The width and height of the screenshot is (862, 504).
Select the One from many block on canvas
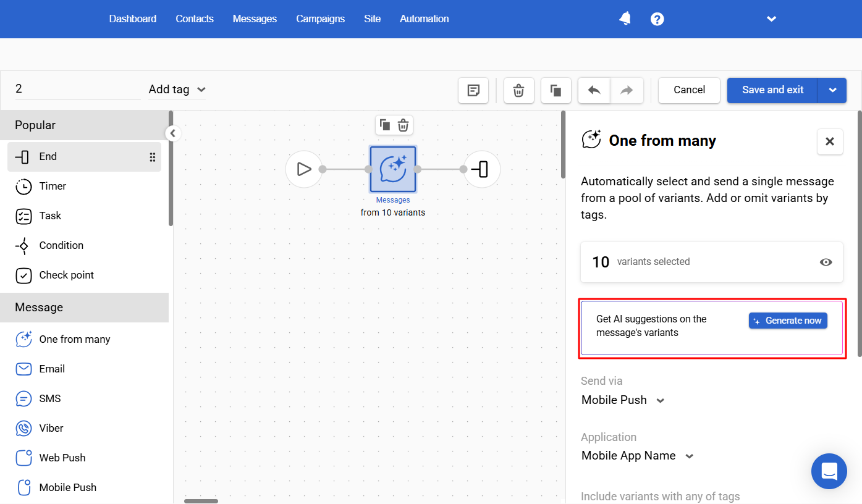click(393, 169)
